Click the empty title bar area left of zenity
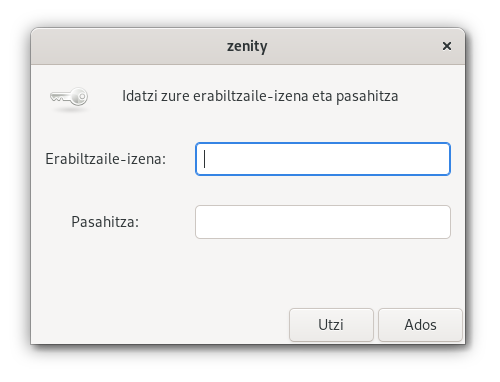The height and width of the screenshot is (382, 500). pyautogui.click(x=128, y=46)
